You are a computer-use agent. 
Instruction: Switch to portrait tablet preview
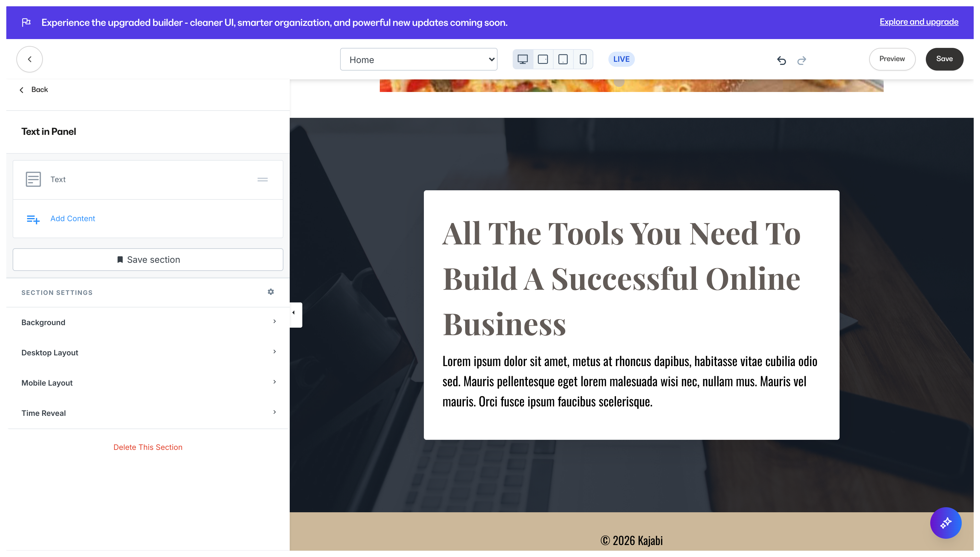tap(563, 59)
